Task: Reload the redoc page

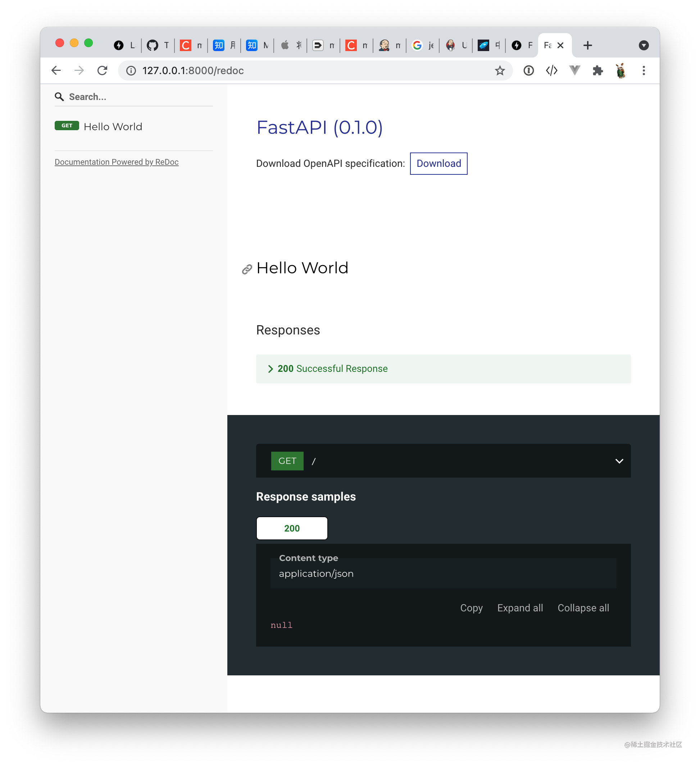Action: click(x=102, y=71)
